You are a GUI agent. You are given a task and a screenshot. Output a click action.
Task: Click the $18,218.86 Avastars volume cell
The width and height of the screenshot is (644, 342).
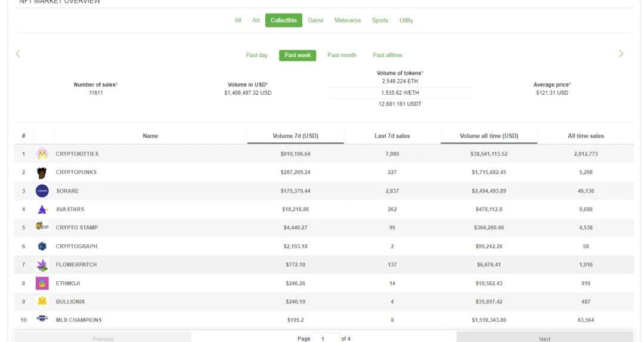[x=295, y=209]
